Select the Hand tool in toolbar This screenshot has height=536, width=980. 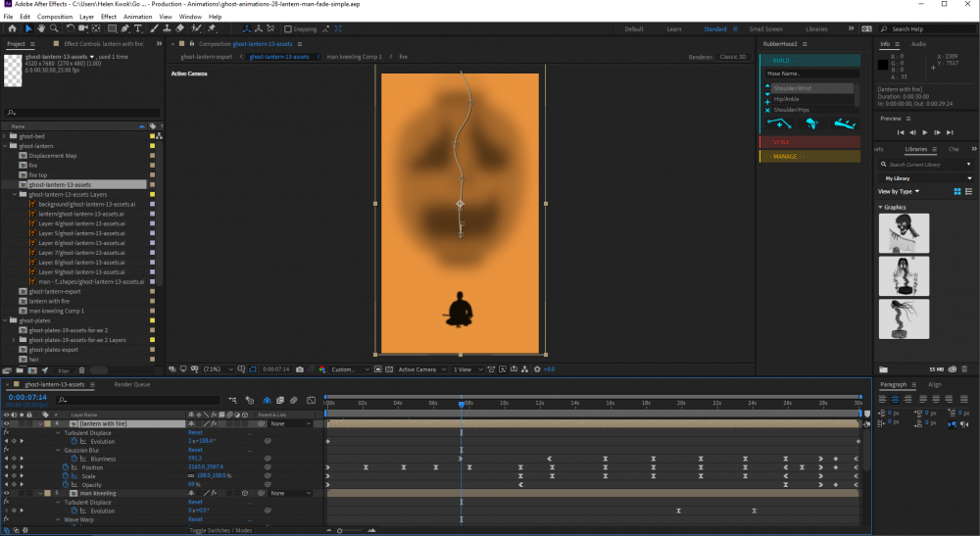(41, 29)
